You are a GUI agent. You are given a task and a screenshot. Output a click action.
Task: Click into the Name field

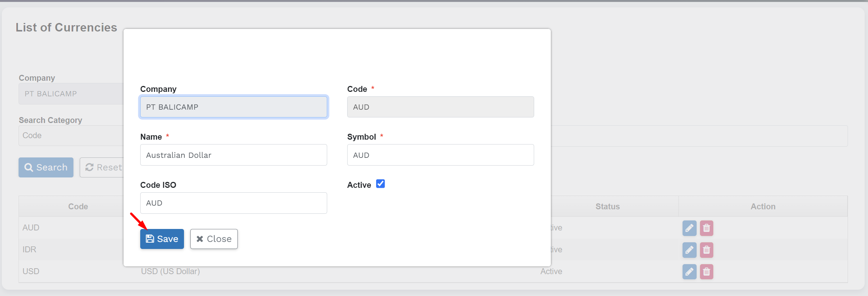coord(233,155)
